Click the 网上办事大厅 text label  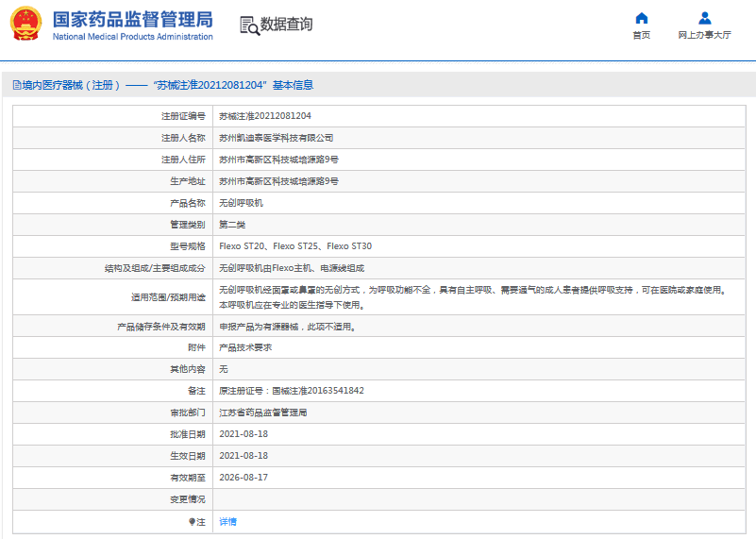704,35
